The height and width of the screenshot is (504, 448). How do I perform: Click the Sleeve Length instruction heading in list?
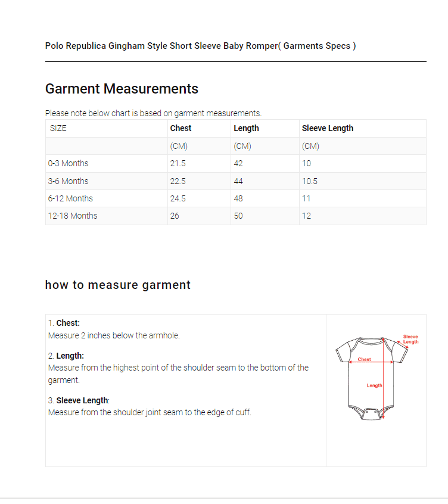click(x=82, y=400)
